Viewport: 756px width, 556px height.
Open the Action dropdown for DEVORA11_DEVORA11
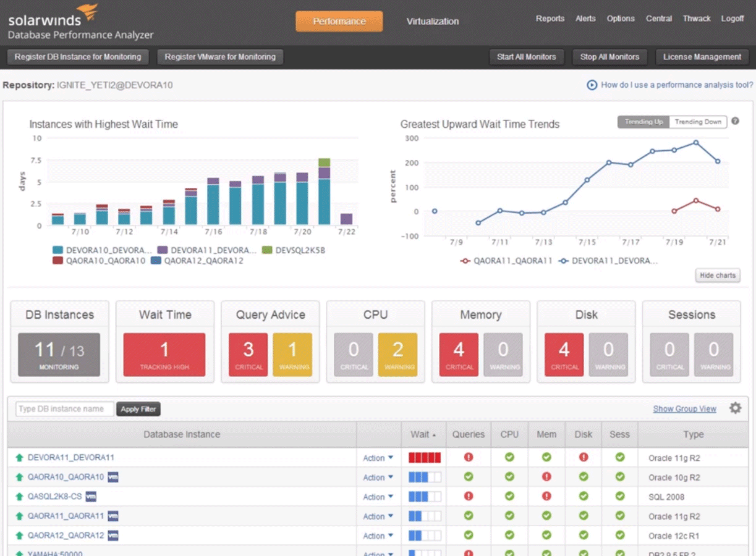(x=378, y=458)
